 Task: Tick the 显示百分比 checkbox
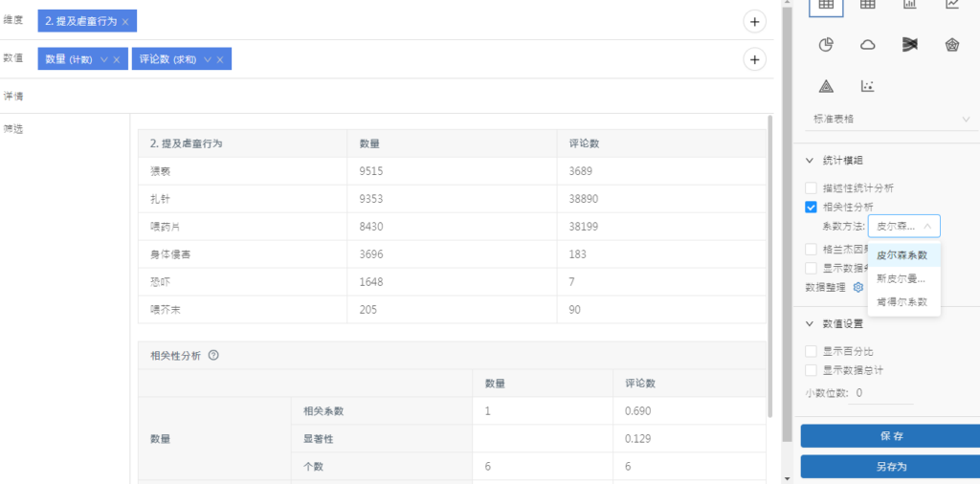812,351
